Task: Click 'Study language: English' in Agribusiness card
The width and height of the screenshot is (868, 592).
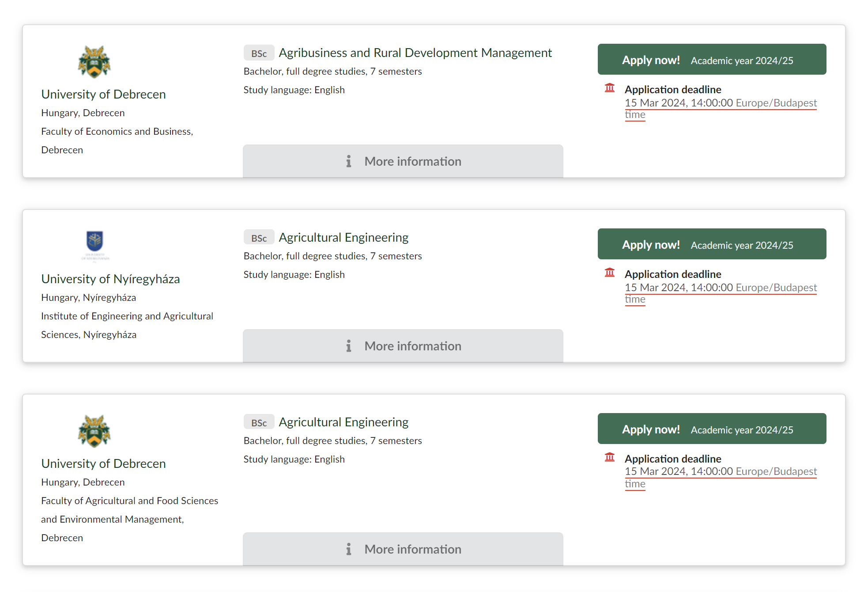Action: pos(294,90)
